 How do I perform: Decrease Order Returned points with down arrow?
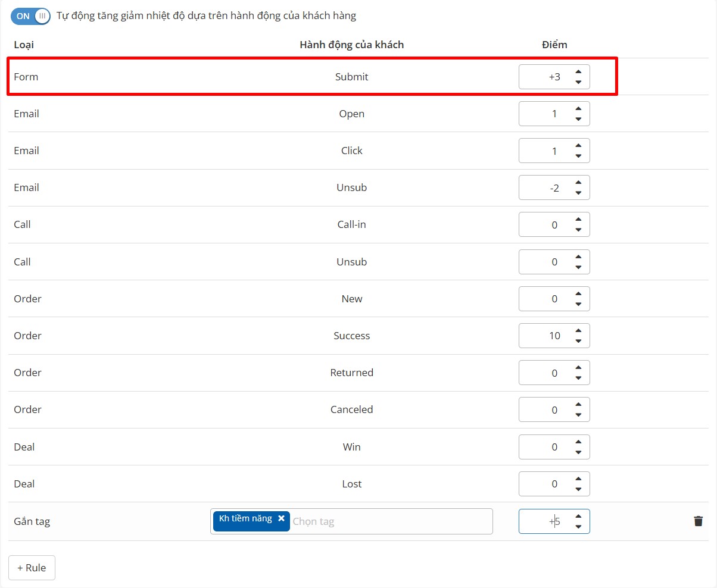pyautogui.click(x=578, y=378)
